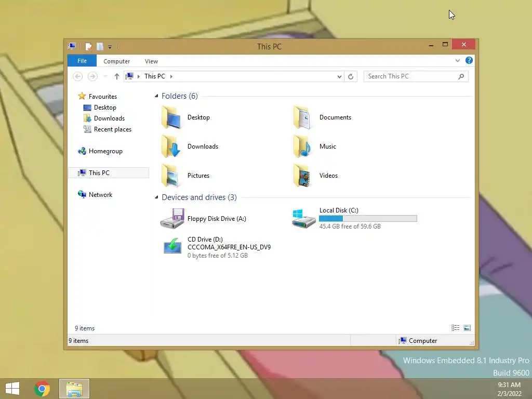Viewport: 532px width, 399px height.
Task: Go up one level with Up arrow
Action: click(117, 76)
